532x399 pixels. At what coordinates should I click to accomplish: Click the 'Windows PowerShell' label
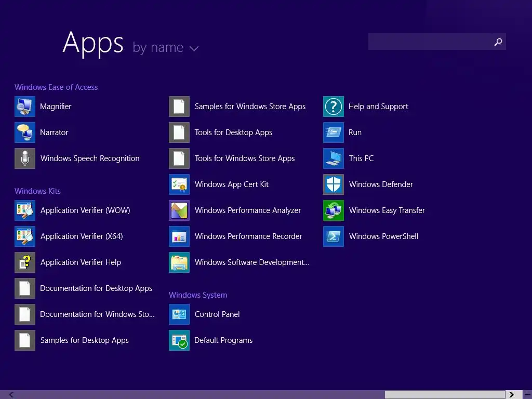383,236
